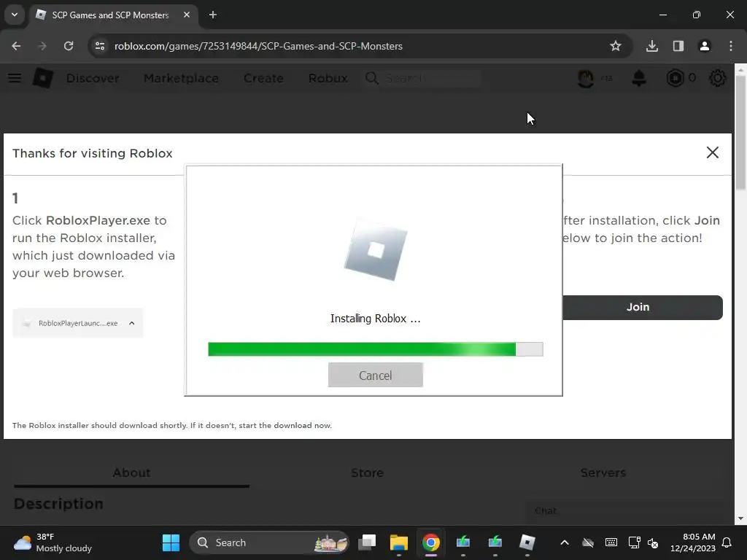This screenshot has width=747, height=560.
Task: Open Chrome three-dot menu
Action: point(731,46)
